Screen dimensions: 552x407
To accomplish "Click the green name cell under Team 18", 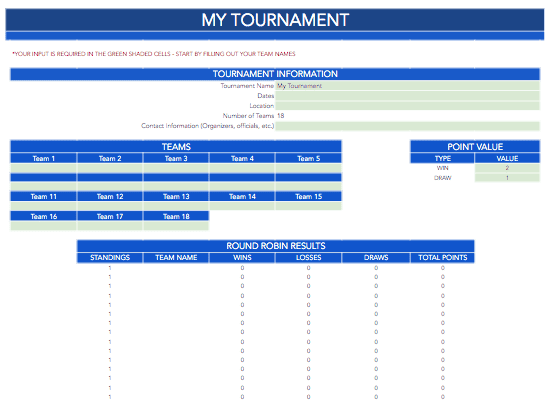I will coord(176,226).
